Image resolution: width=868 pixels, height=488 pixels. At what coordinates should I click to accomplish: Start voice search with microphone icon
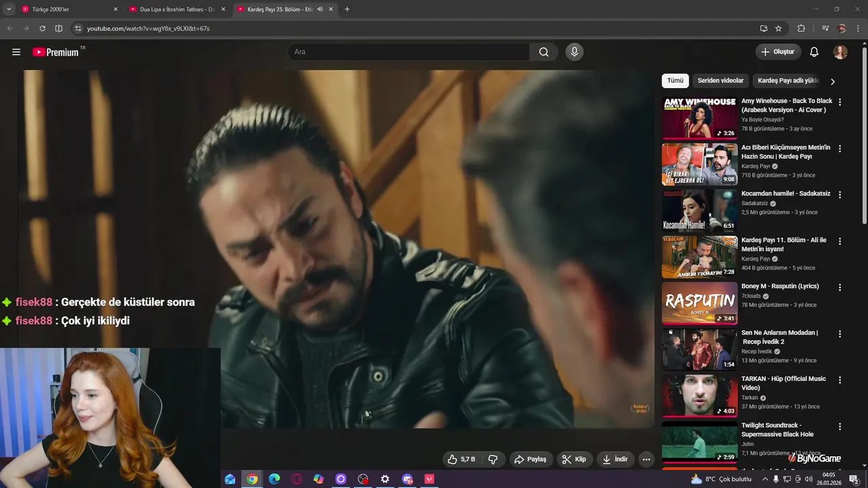[x=574, y=52]
